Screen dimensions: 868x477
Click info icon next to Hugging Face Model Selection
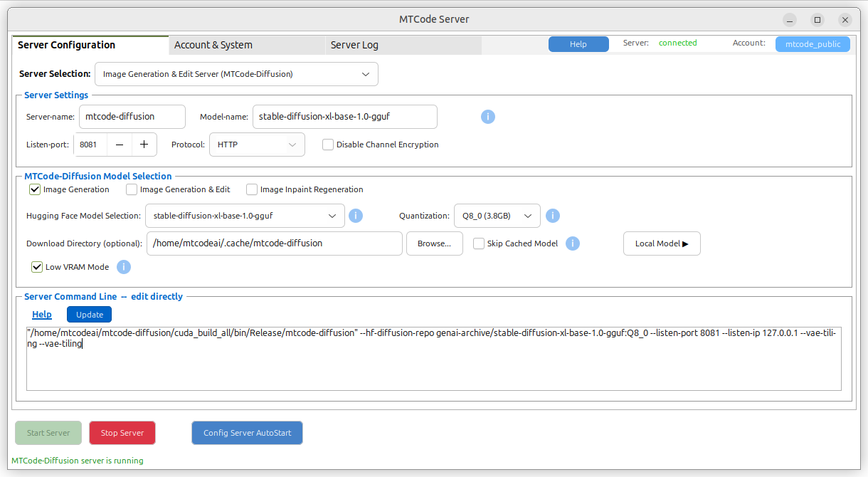click(x=356, y=216)
